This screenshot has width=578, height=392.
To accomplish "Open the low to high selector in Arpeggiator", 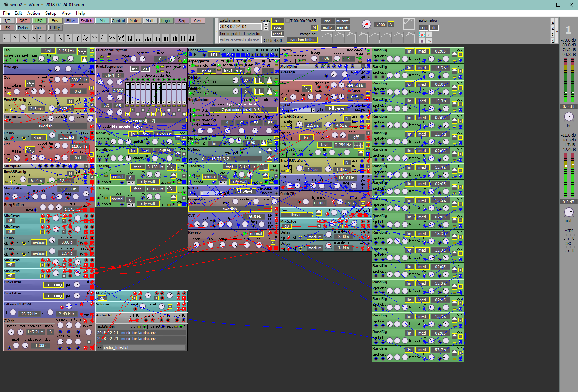I will (233, 71).
